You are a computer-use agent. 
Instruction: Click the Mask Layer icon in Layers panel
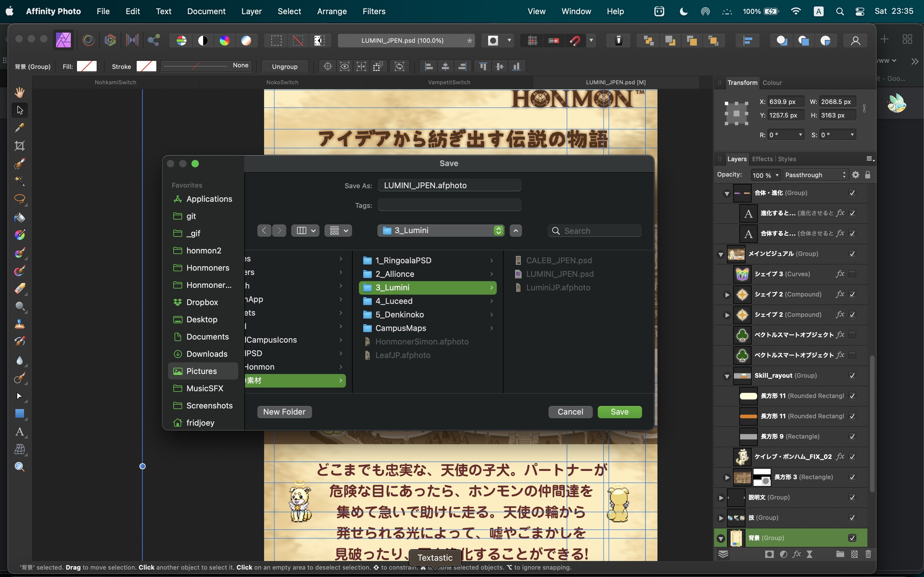click(769, 554)
